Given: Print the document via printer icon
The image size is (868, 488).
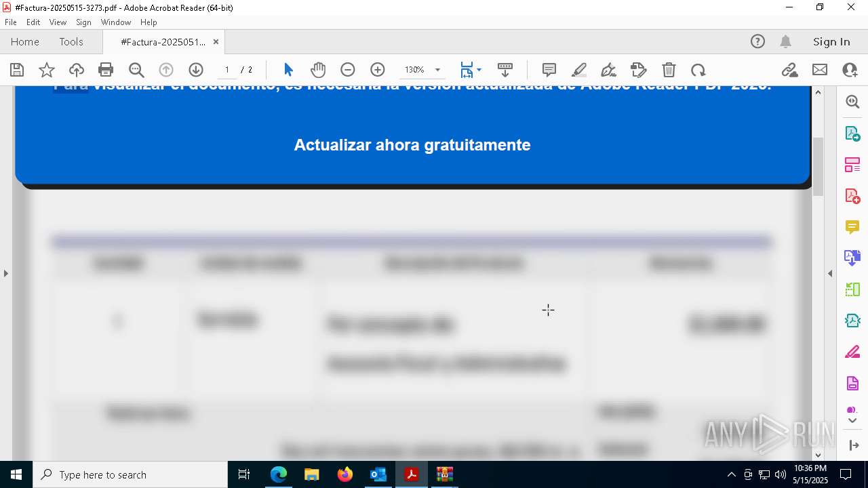Looking at the screenshot, I should click(x=106, y=70).
